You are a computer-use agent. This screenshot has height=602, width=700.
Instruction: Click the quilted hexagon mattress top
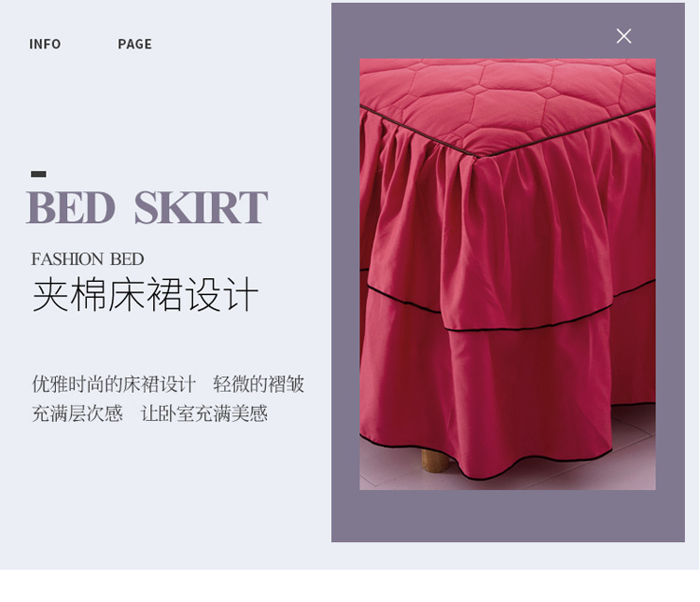coord(509,98)
